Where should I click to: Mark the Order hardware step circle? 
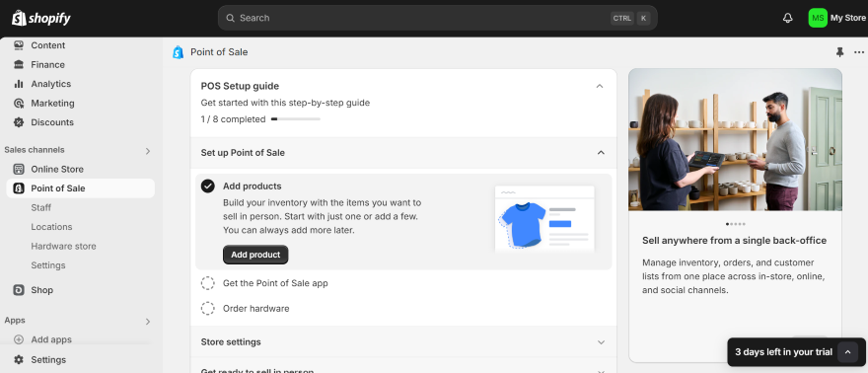point(207,308)
